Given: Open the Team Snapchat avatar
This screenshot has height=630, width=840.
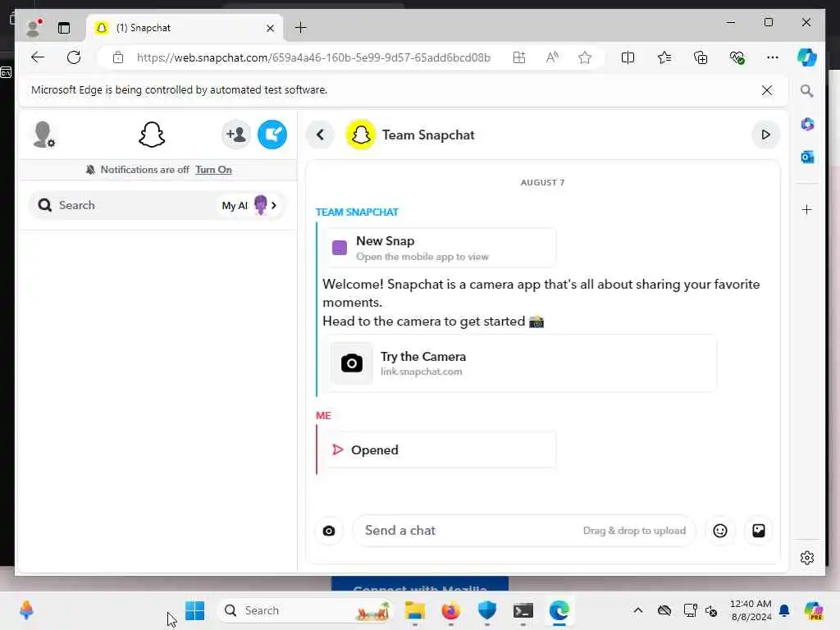Looking at the screenshot, I should 361,135.
